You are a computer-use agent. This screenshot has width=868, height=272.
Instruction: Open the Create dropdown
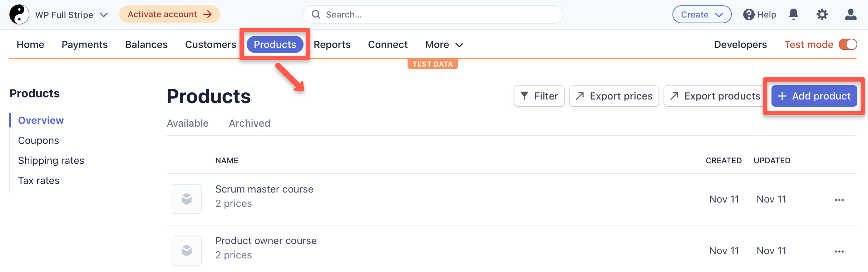pyautogui.click(x=701, y=14)
